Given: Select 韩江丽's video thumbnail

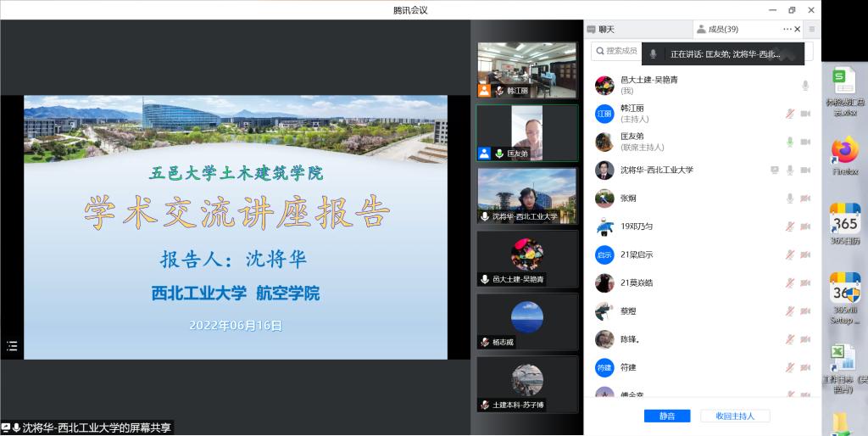Looking at the screenshot, I should click(526, 70).
